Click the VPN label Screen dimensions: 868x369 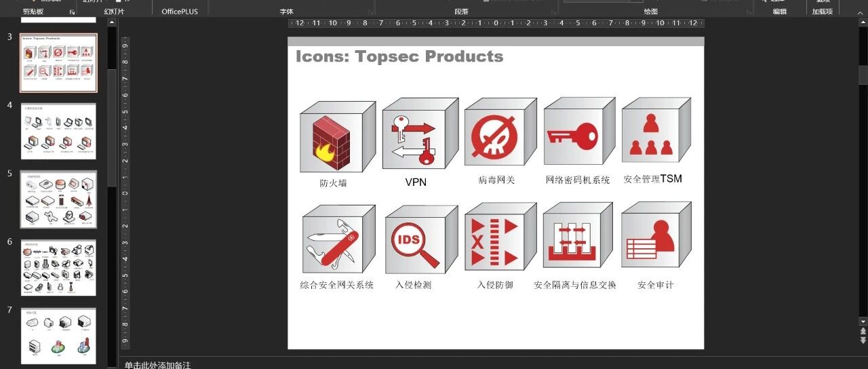[416, 182]
